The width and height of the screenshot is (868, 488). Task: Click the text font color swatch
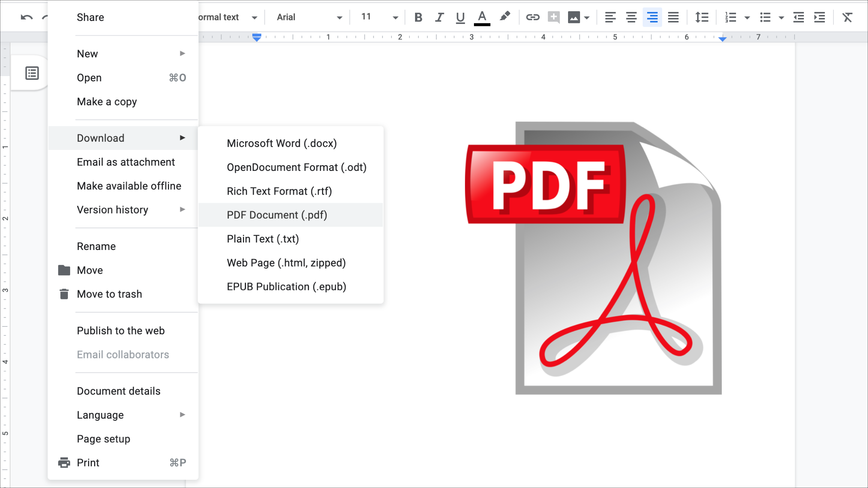click(482, 17)
